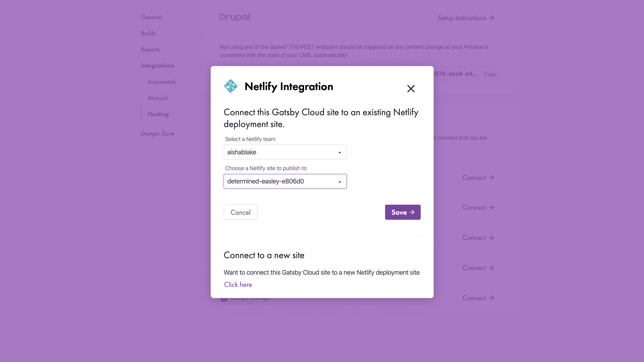Click the Netlify logo icon

point(230,86)
